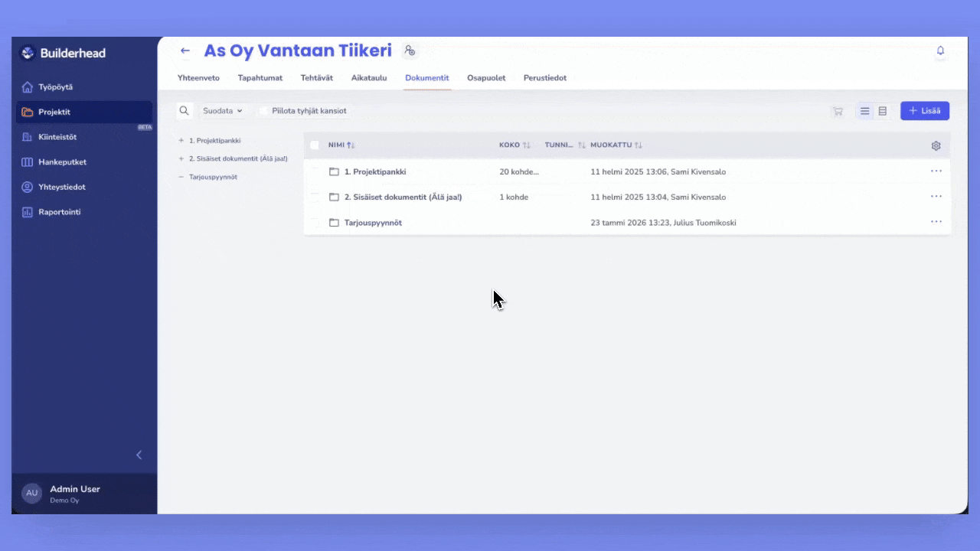The height and width of the screenshot is (551, 980).
Task: Click the back arrow beside project title
Action: [x=185, y=51]
